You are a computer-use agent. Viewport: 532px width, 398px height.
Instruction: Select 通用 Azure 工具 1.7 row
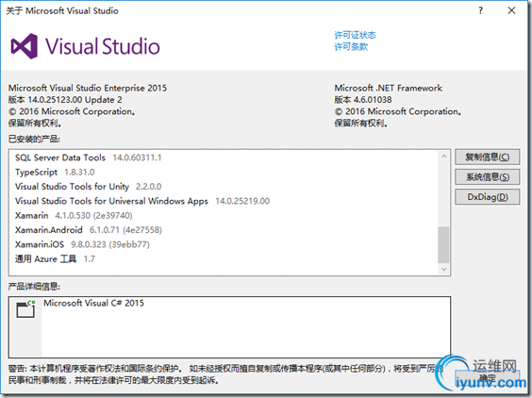point(224,259)
